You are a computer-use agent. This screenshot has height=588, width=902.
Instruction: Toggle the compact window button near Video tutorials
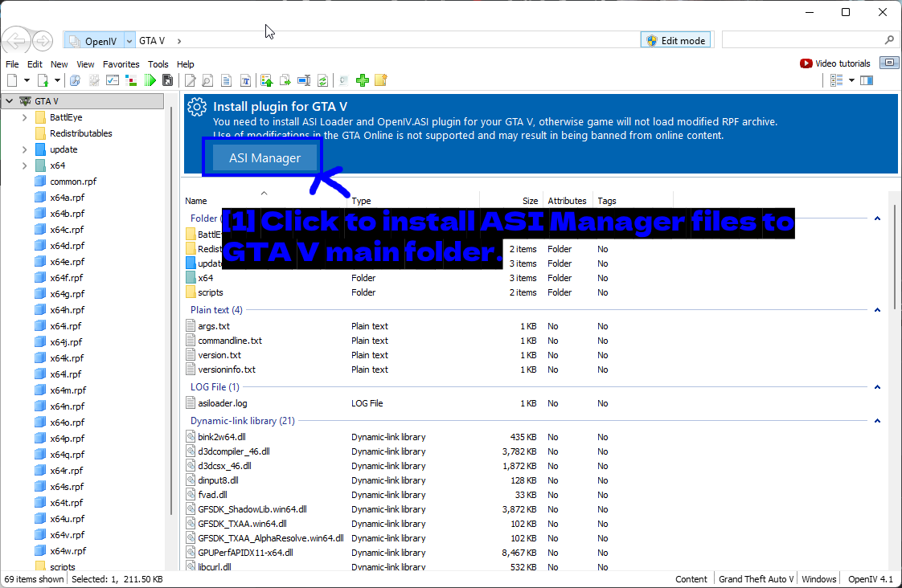click(x=889, y=63)
